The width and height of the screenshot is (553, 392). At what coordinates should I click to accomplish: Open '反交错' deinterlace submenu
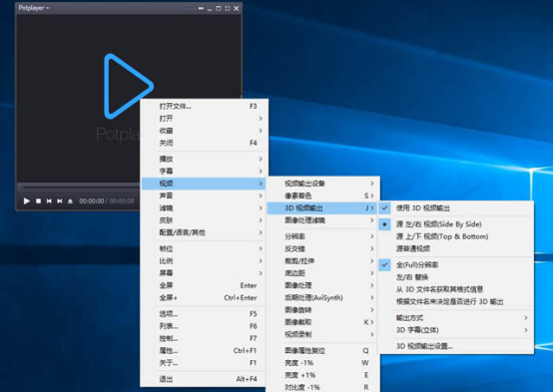coord(322,249)
